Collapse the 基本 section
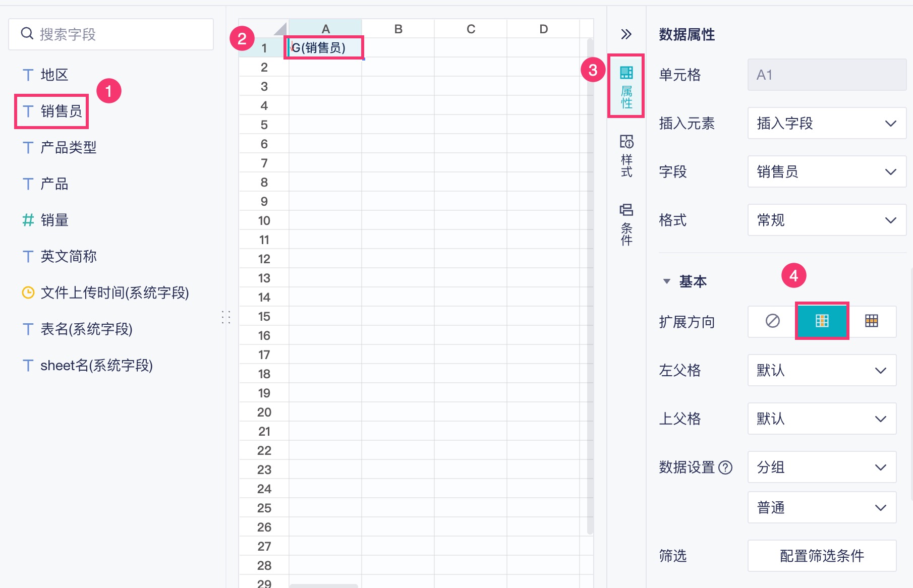This screenshot has height=588, width=913. pos(667,281)
